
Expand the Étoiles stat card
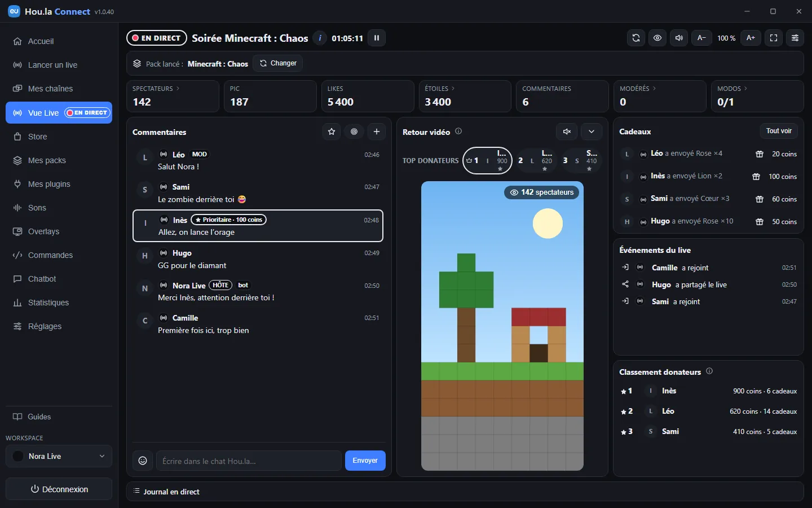[x=465, y=96]
